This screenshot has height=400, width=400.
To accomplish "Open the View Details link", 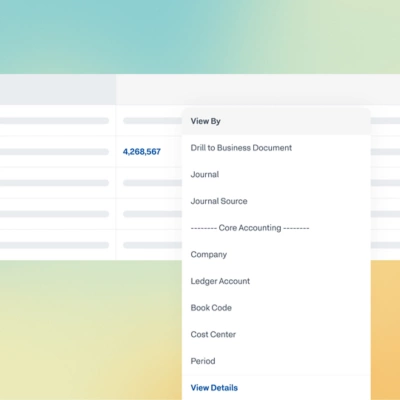I will [214, 388].
